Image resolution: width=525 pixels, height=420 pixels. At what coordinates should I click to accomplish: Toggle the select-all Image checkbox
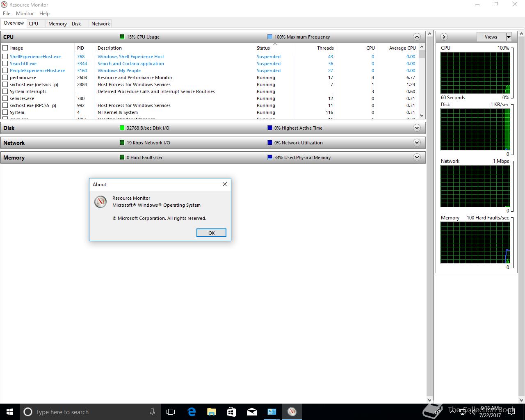pyautogui.click(x=5, y=48)
